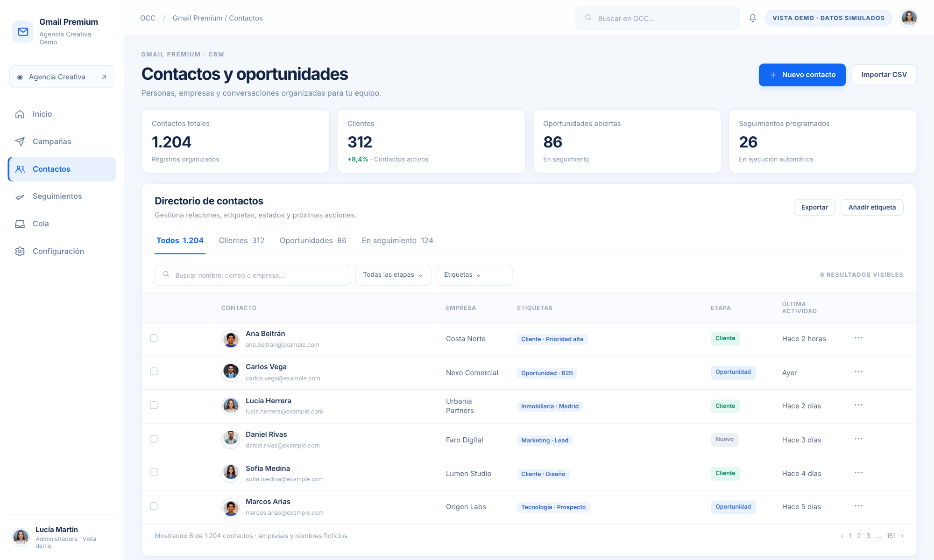Open the Etiquetas filter dropdown
Screen dimensions: 934x560
pos(474,275)
